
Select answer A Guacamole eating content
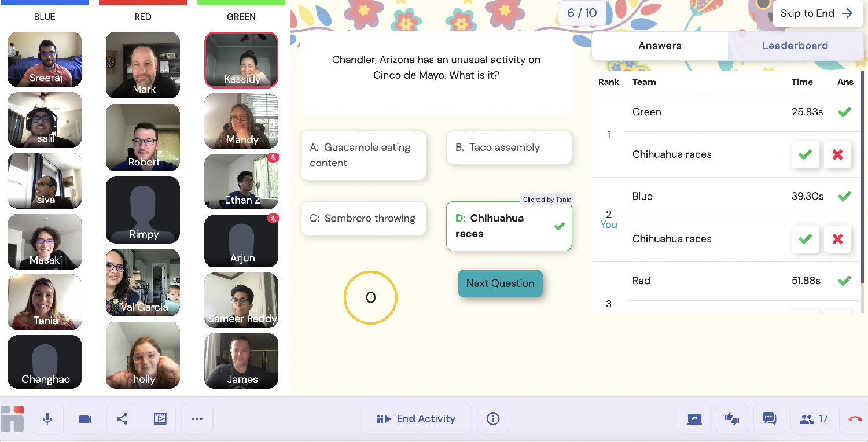[363, 155]
